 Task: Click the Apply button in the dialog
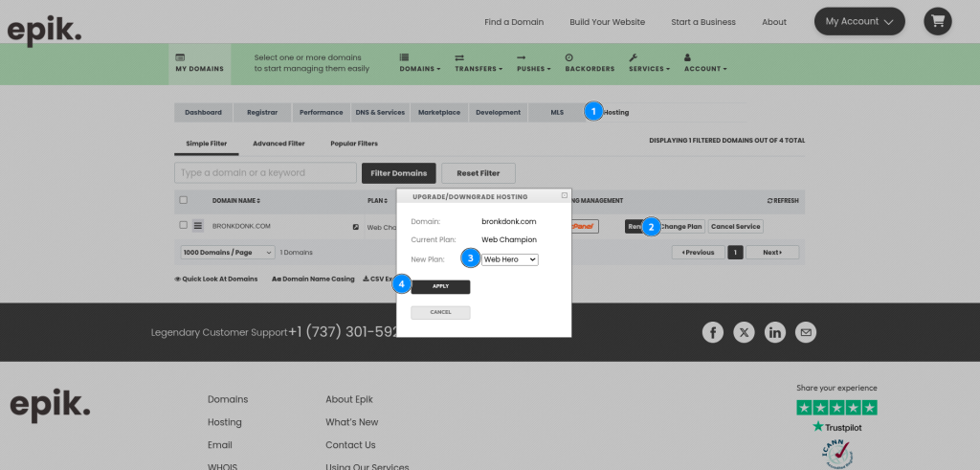pos(440,286)
